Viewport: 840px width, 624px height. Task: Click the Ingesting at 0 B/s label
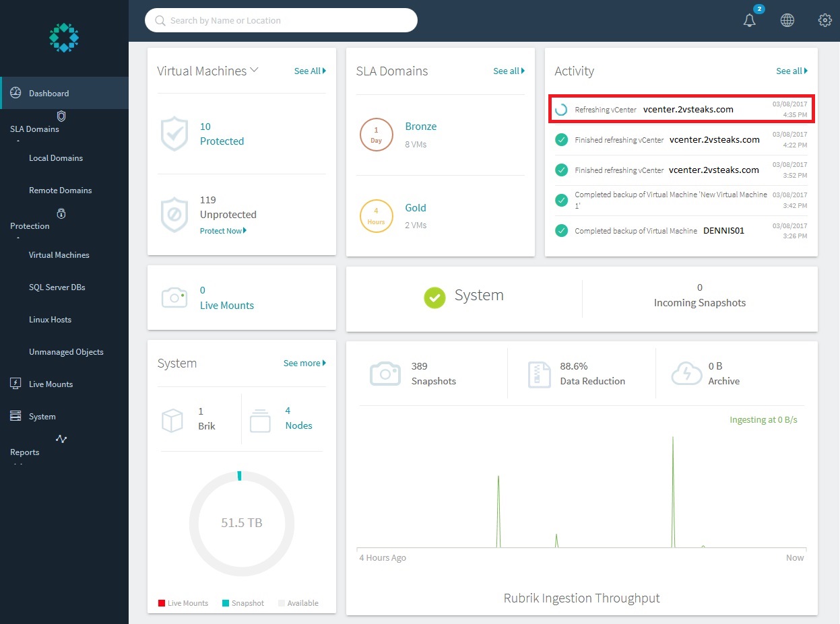[763, 420]
